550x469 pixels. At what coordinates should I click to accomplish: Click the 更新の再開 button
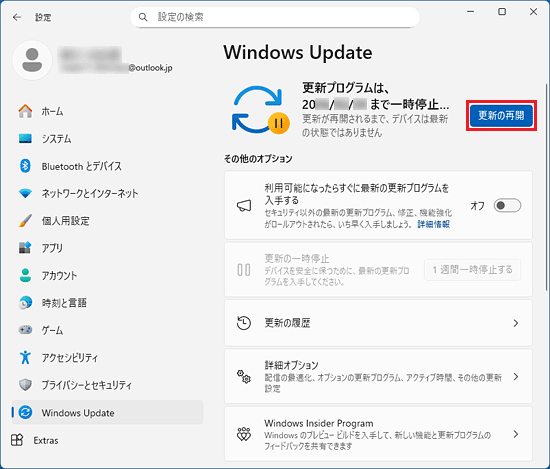(x=501, y=115)
